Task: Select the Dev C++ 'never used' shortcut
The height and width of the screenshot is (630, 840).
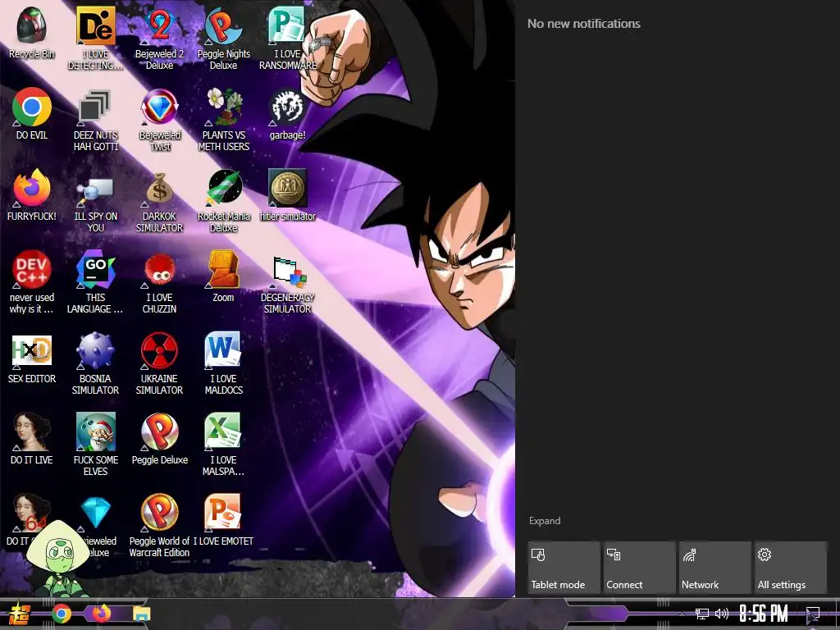Action: [32, 282]
